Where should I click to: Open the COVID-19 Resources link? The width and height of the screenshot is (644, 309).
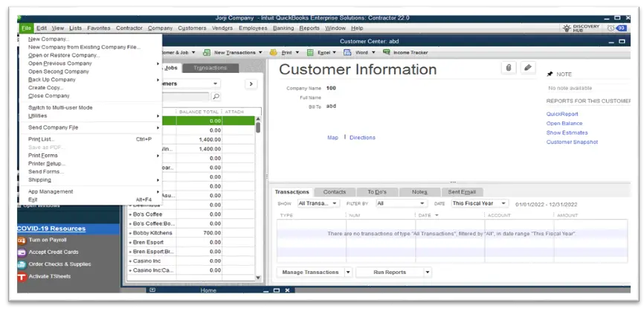(x=51, y=229)
